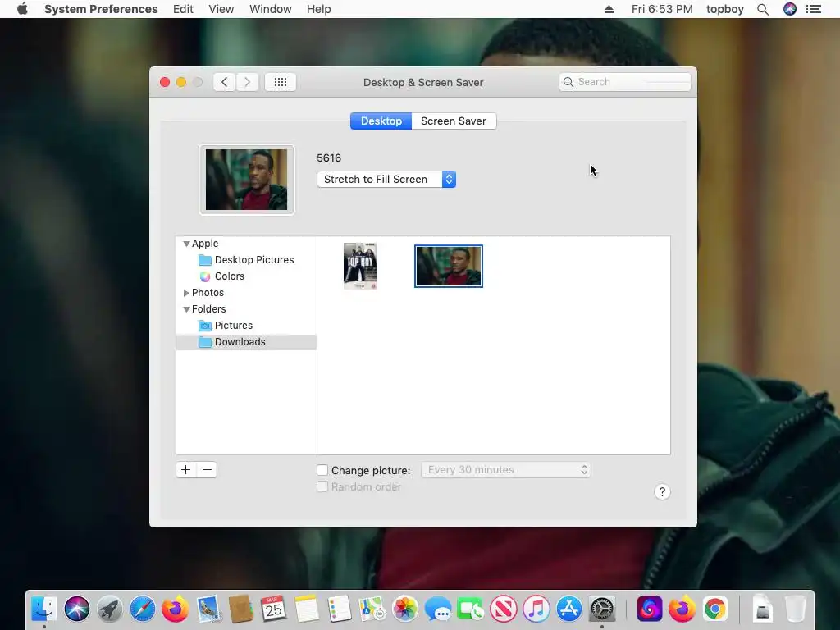Click Siri icon in the menu bar

coord(790,9)
